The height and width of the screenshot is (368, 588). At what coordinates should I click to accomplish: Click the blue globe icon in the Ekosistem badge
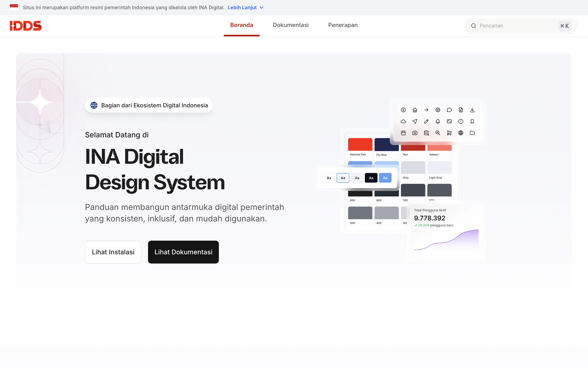[94, 105]
